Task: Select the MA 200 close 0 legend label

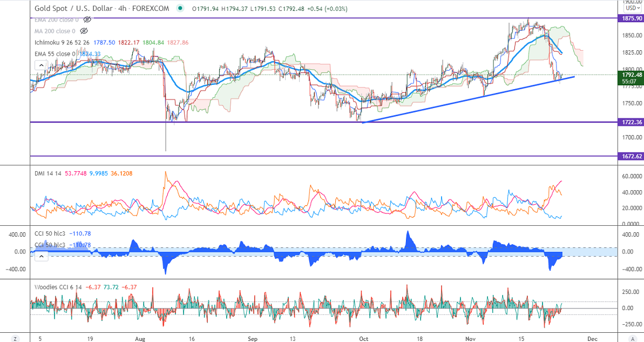Action: (x=55, y=31)
